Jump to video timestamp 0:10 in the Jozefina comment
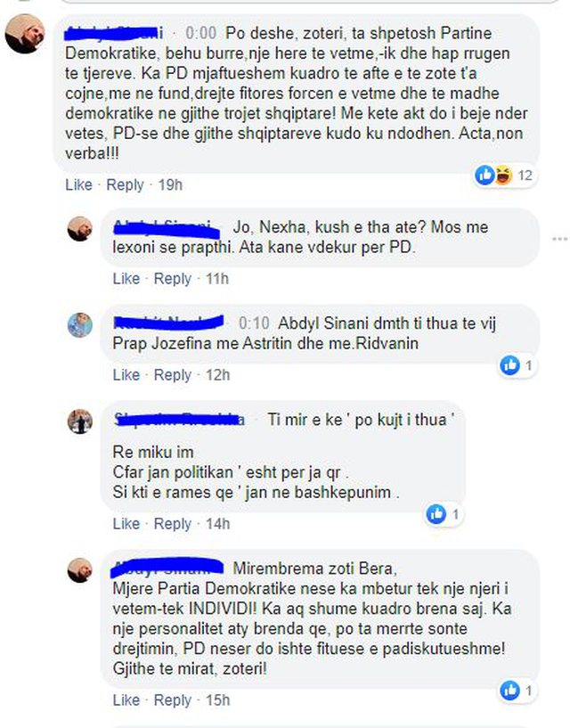This screenshot has height=728, width=570. coord(254,323)
